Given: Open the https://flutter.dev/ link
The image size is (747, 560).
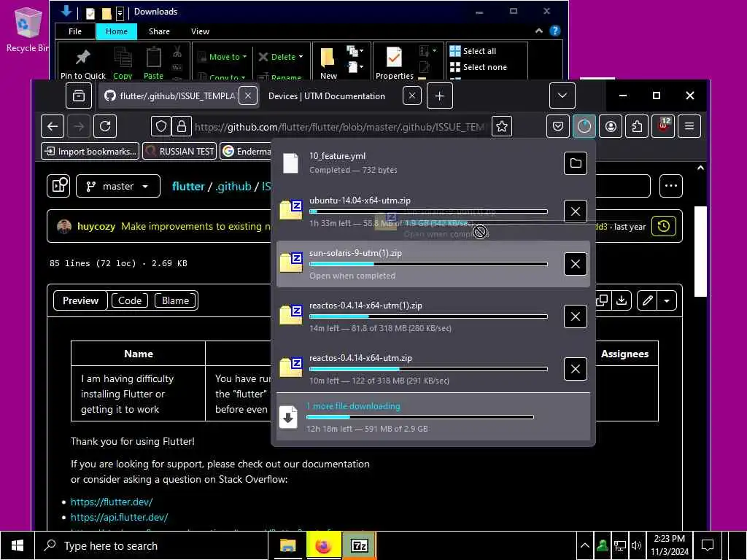Looking at the screenshot, I should click(x=112, y=502).
